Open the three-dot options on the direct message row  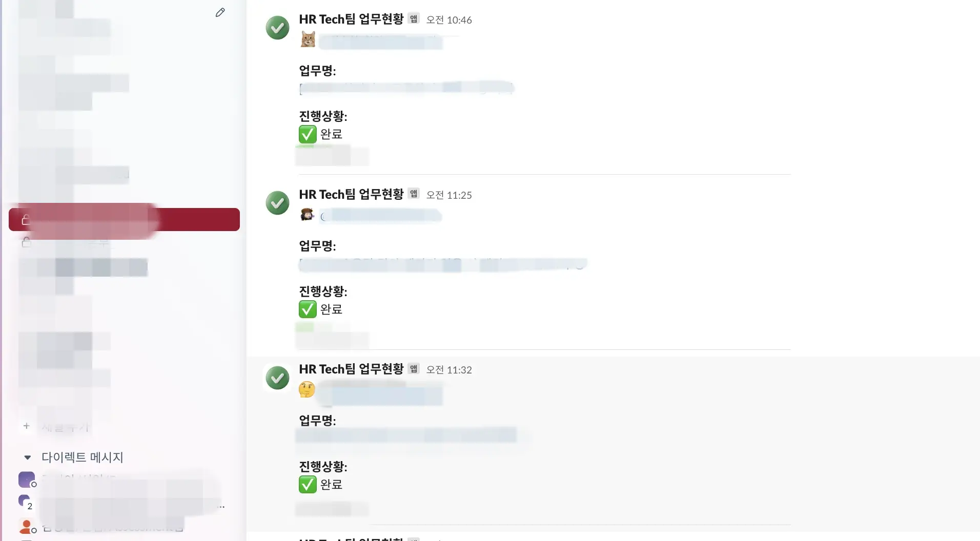[221, 506]
